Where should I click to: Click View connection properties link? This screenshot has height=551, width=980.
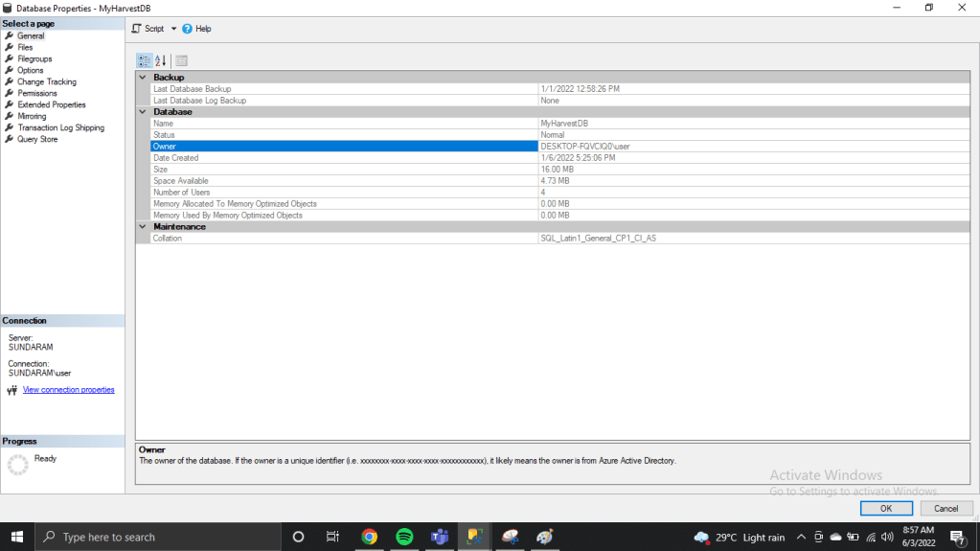pos(68,390)
